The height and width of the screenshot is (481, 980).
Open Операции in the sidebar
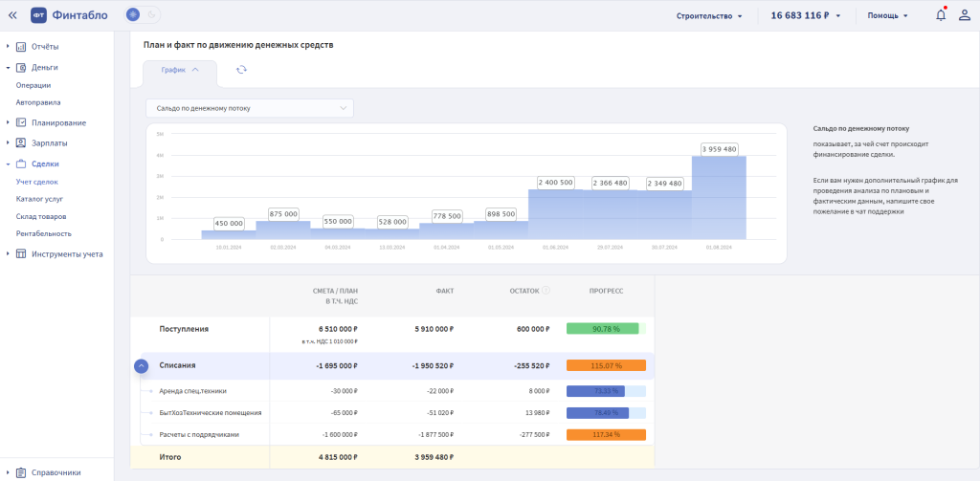pos(33,85)
